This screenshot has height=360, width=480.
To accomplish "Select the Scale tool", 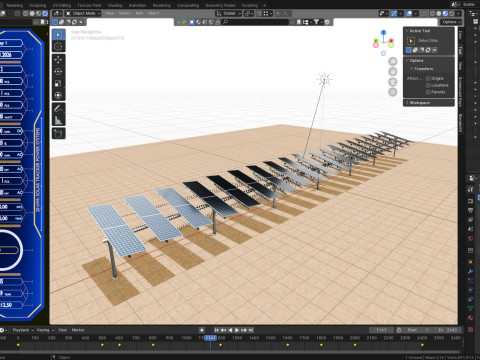I will pyautogui.click(x=59, y=83).
